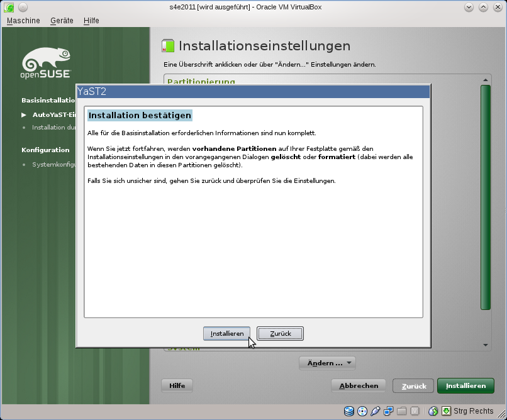Click the scroll-down arrow of settings list

click(x=486, y=345)
